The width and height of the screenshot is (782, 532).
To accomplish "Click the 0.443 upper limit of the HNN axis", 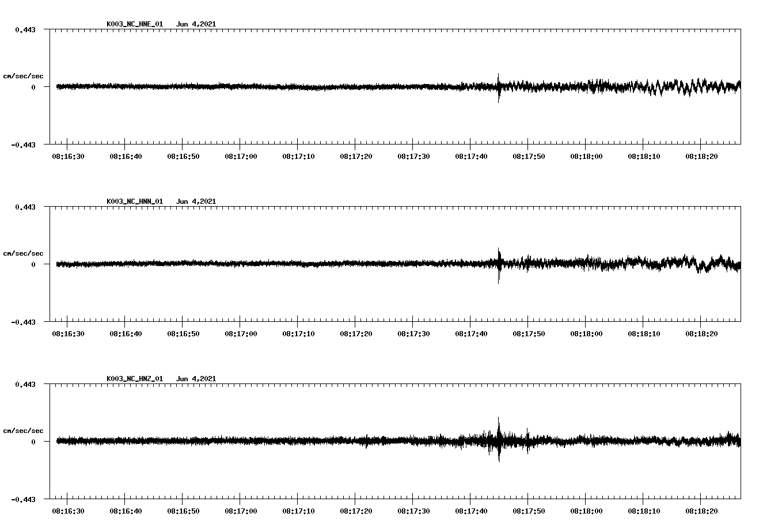I will [x=25, y=207].
